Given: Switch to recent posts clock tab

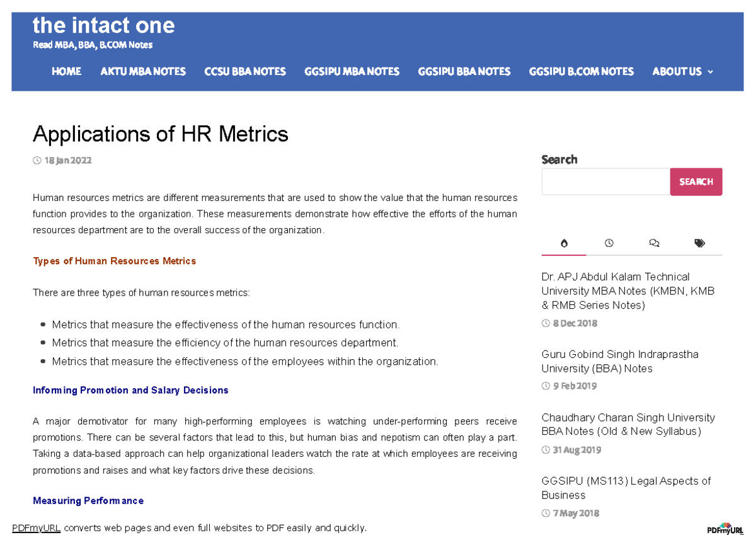Looking at the screenshot, I should pos(609,243).
